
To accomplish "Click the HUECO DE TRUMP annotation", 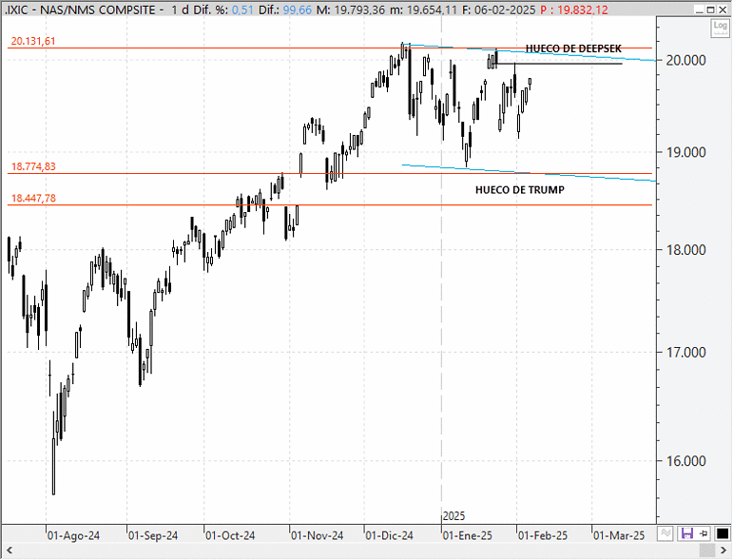I will point(520,190).
